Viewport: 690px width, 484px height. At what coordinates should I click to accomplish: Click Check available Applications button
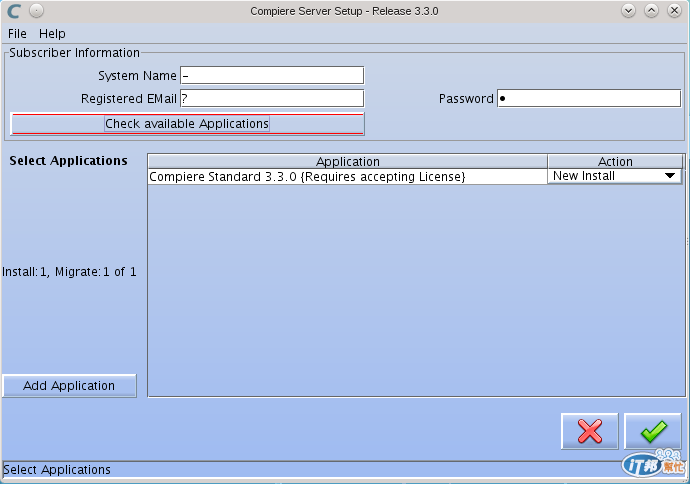pos(187,124)
